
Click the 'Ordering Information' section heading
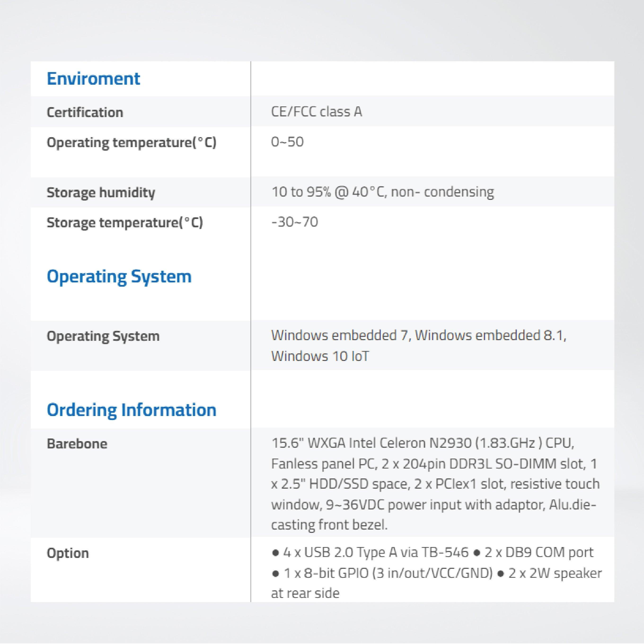pos(131,410)
